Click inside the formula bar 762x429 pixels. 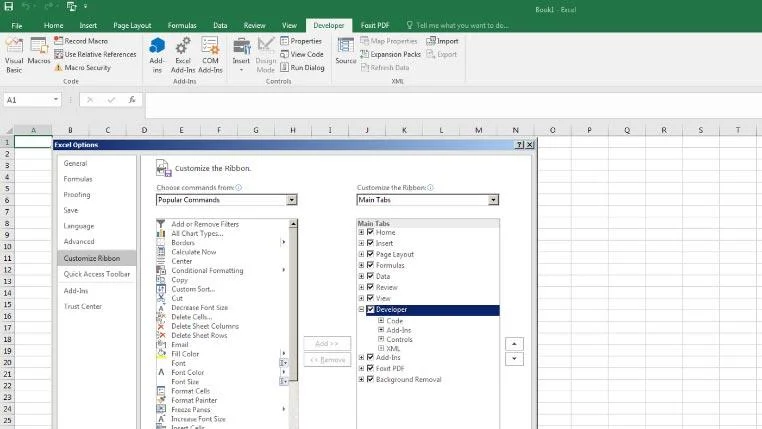point(453,105)
